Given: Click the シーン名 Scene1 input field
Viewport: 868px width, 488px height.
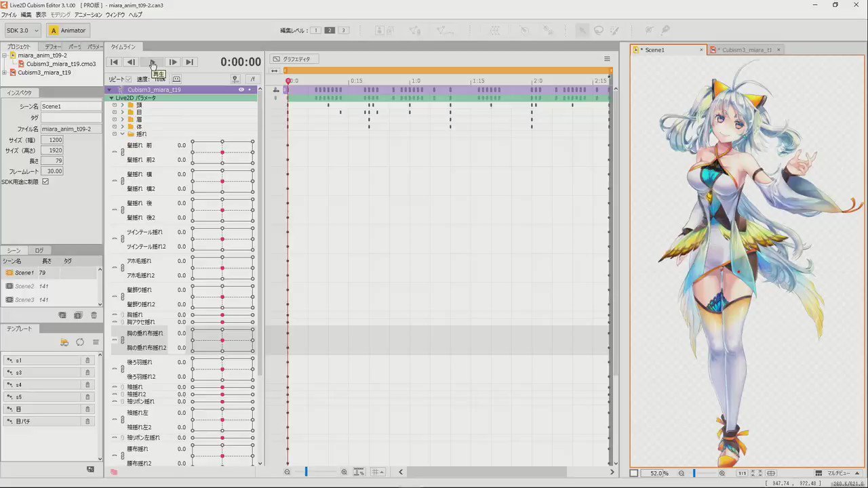Looking at the screenshot, I should [71, 106].
